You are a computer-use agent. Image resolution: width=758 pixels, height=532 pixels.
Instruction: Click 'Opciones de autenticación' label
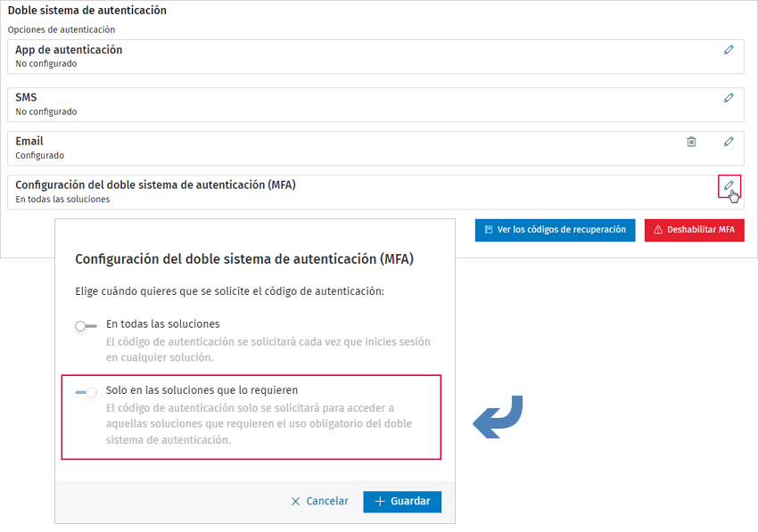point(62,29)
